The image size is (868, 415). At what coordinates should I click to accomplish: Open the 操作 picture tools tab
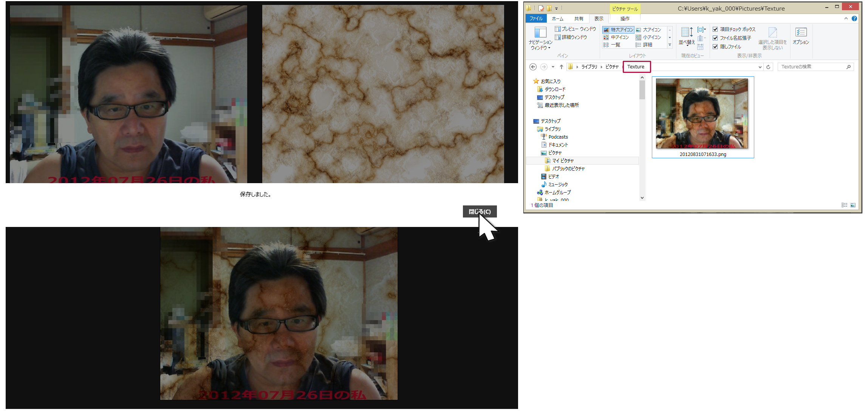point(625,19)
